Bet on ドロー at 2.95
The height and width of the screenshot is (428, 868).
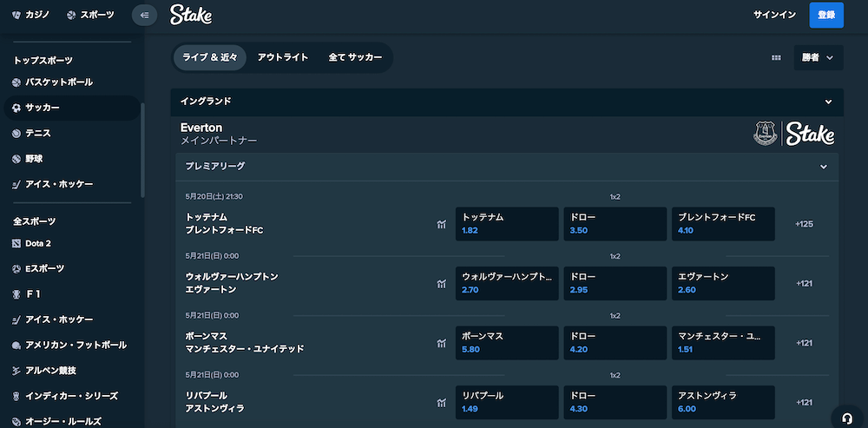pos(615,284)
